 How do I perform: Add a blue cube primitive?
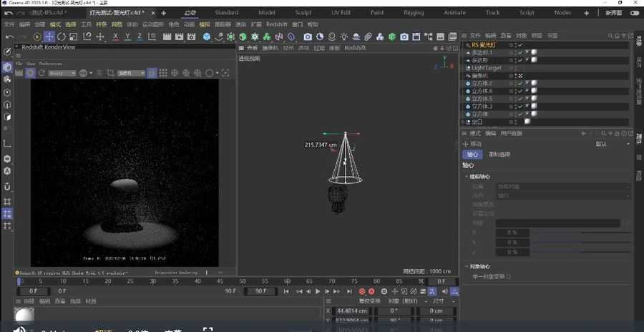[x=207, y=36]
